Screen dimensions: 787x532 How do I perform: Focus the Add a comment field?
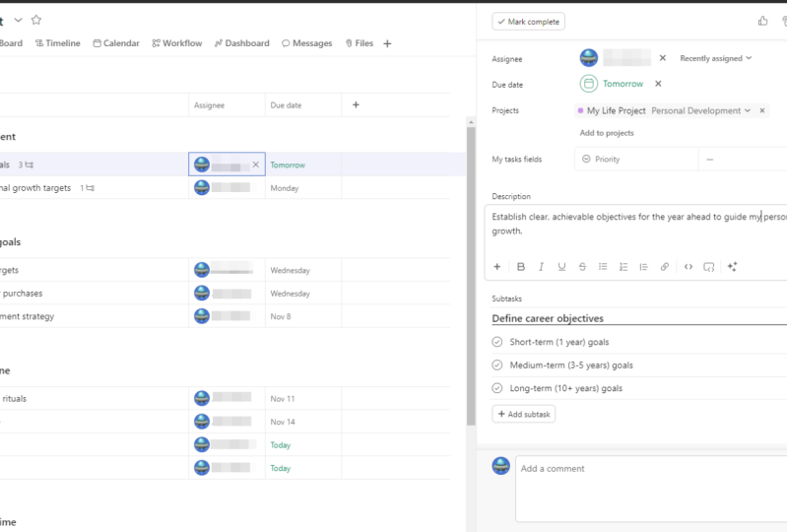(651, 489)
